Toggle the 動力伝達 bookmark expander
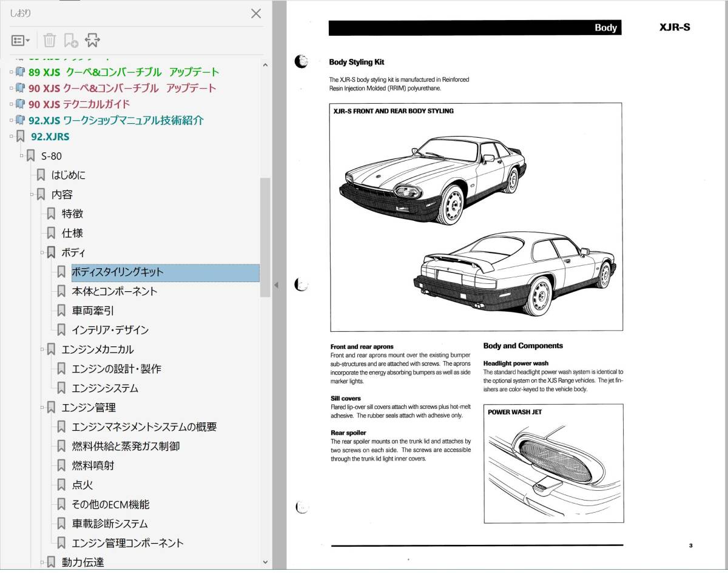 pyautogui.click(x=42, y=562)
